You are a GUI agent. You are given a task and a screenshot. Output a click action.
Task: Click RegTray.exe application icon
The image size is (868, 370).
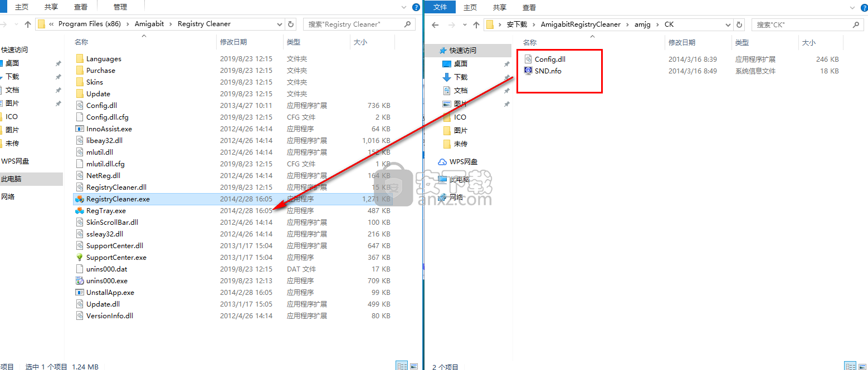coord(79,210)
